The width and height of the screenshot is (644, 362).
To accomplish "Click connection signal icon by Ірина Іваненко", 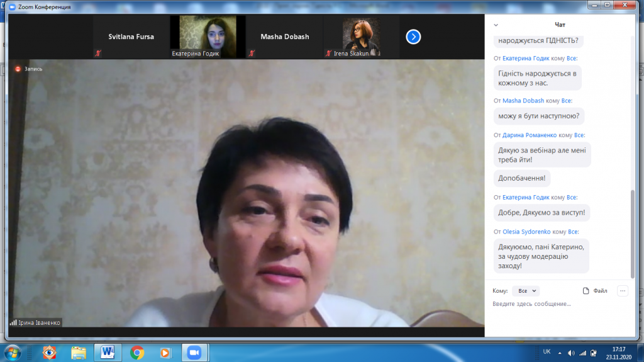I will [13, 322].
